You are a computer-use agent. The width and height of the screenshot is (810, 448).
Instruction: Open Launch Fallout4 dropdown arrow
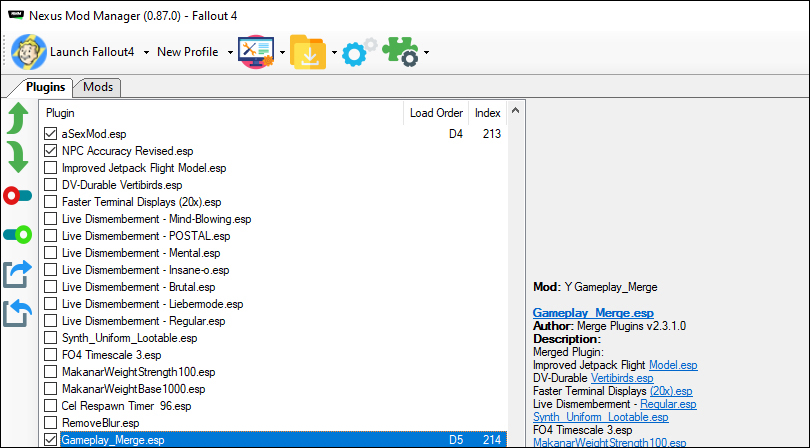pyautogui.click(x=146, y=52)
